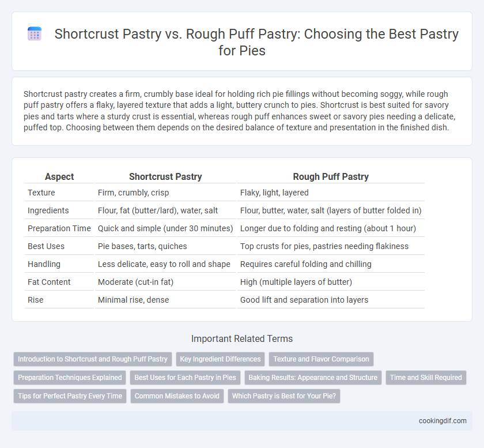The image size is (484, 448).
Task: Select the Fat Content row label
Action: (x=49, y=282)
